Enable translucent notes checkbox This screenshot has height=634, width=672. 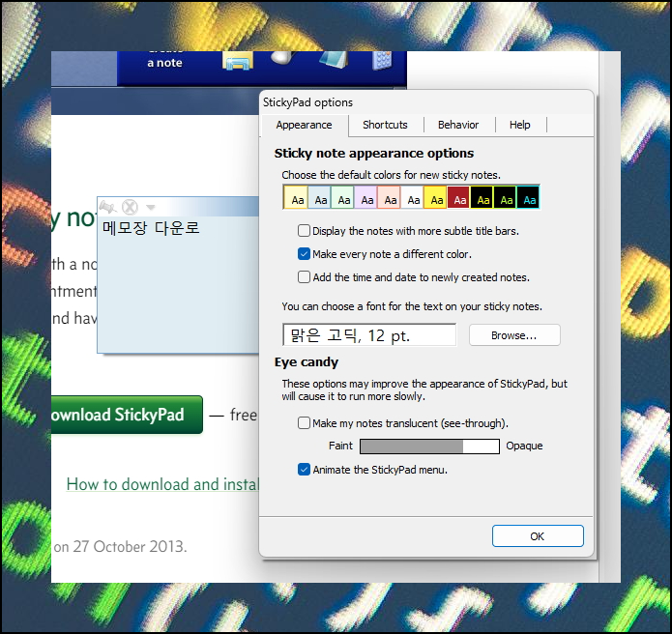[304, 423]
